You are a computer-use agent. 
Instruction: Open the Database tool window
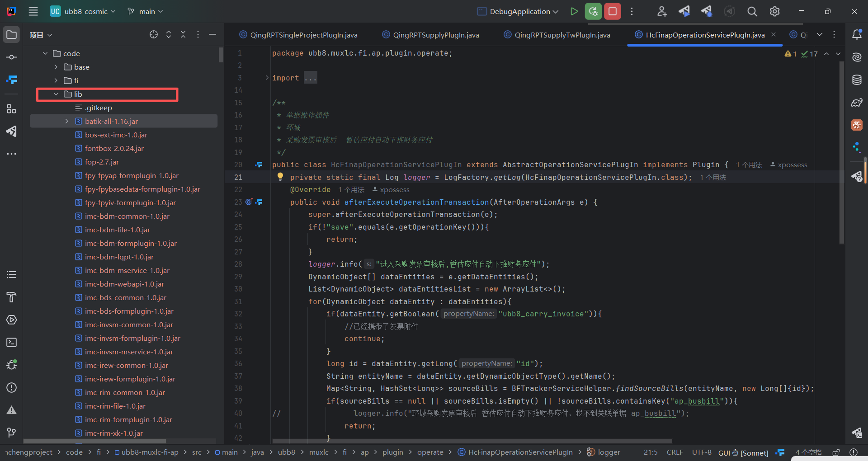pyautogui.click(x=857, y=80)
